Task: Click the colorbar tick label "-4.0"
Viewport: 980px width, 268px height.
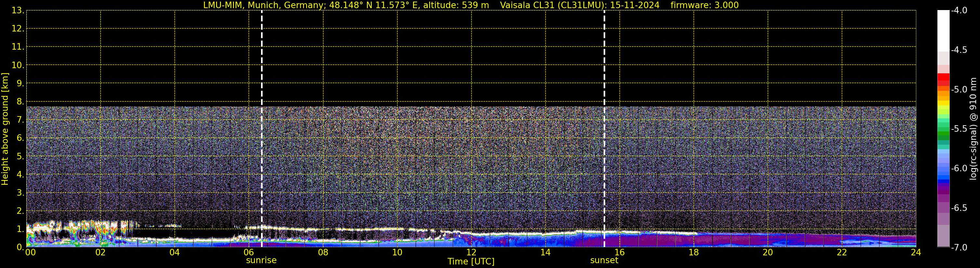Action: [959, 11]
